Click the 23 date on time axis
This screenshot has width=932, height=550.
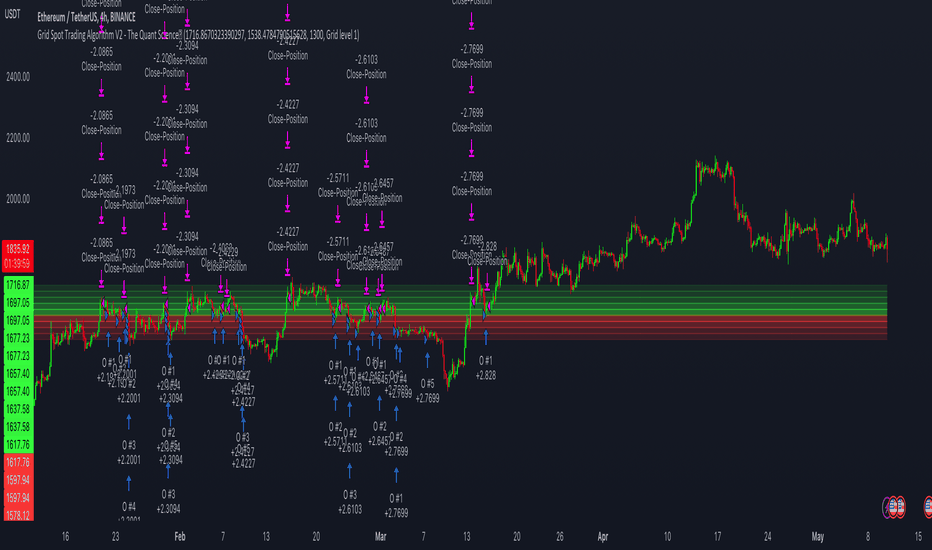pos(115,537)
